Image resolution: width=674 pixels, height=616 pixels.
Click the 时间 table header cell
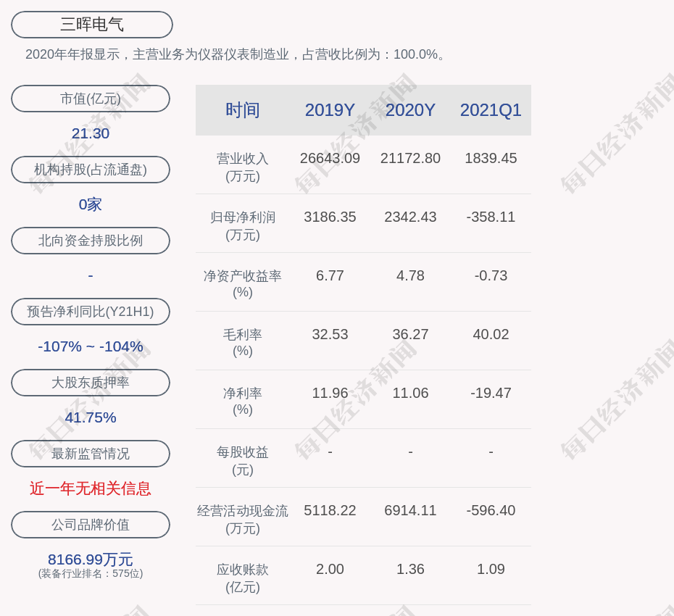click(x=243, y=110)
